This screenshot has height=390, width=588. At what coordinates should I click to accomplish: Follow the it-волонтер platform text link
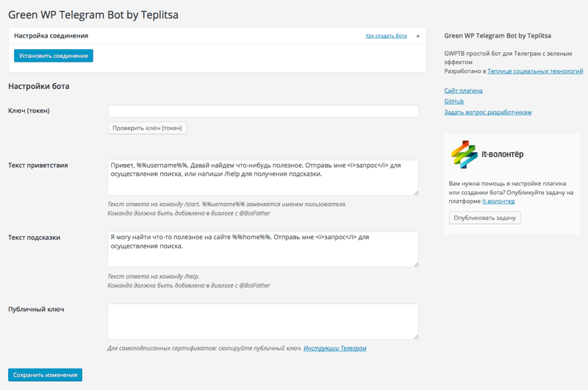[498, 201]
